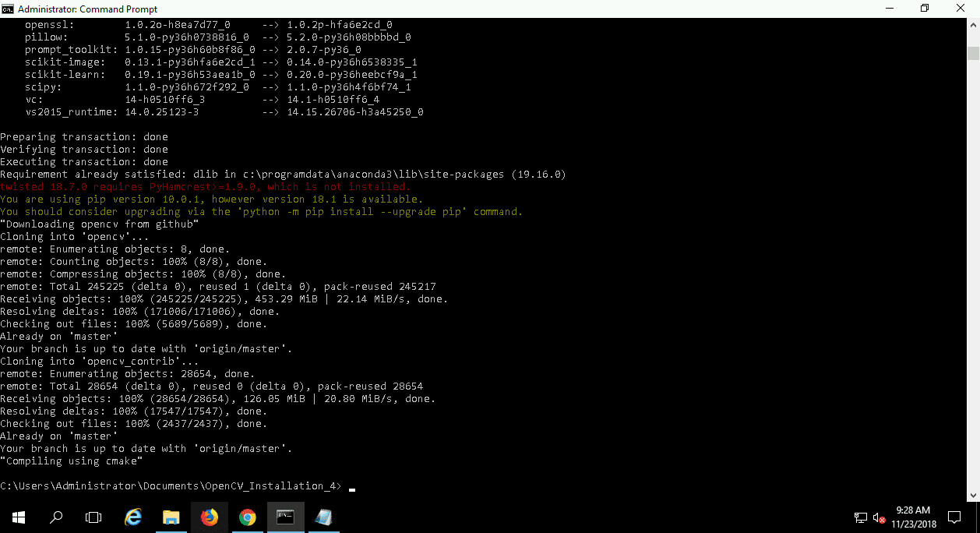Image resolution: width=980 pixels, height=533 pixels.
Task: Open the Windows Start menu
Action: [18, 517]
